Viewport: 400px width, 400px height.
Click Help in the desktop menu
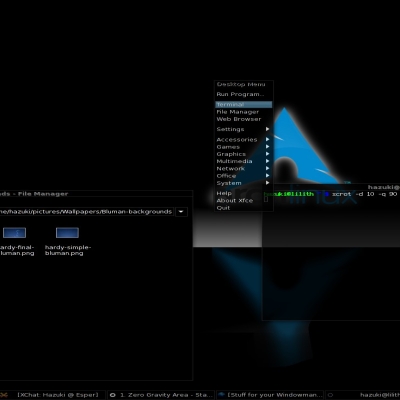click(244, 193)
